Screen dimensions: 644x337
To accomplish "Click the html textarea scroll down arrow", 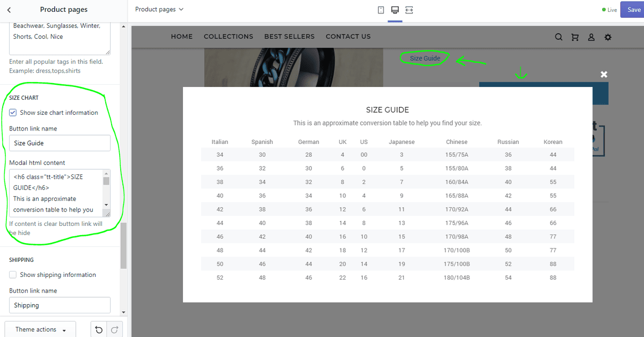I will click(106, 204).
